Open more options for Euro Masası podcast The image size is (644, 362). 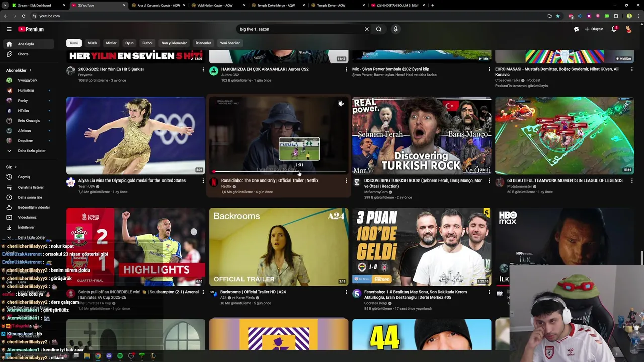632,69
